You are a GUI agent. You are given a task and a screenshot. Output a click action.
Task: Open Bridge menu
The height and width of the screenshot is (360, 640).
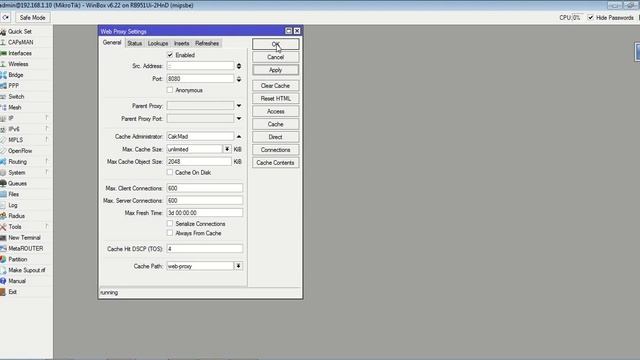(16, 75)
